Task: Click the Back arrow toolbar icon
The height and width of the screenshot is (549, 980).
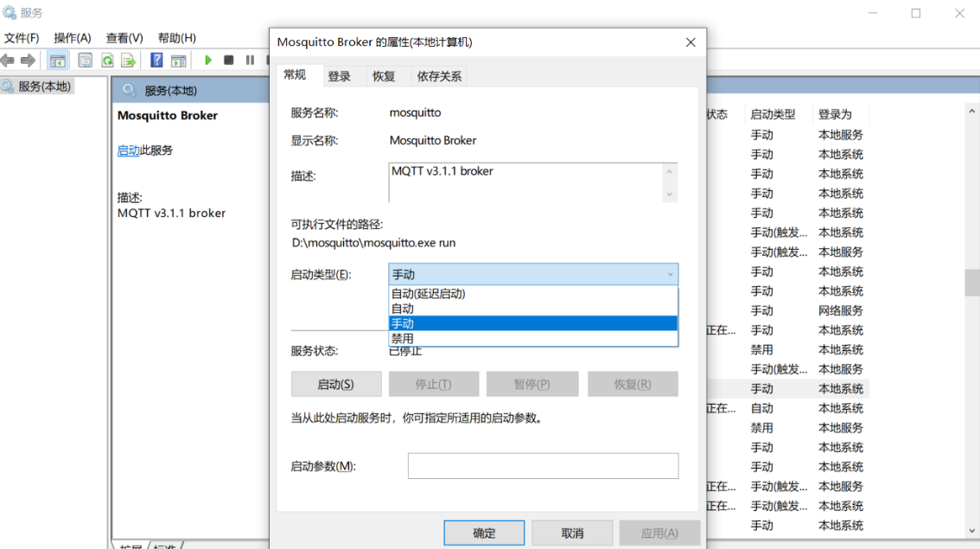Action: [8, 61]
